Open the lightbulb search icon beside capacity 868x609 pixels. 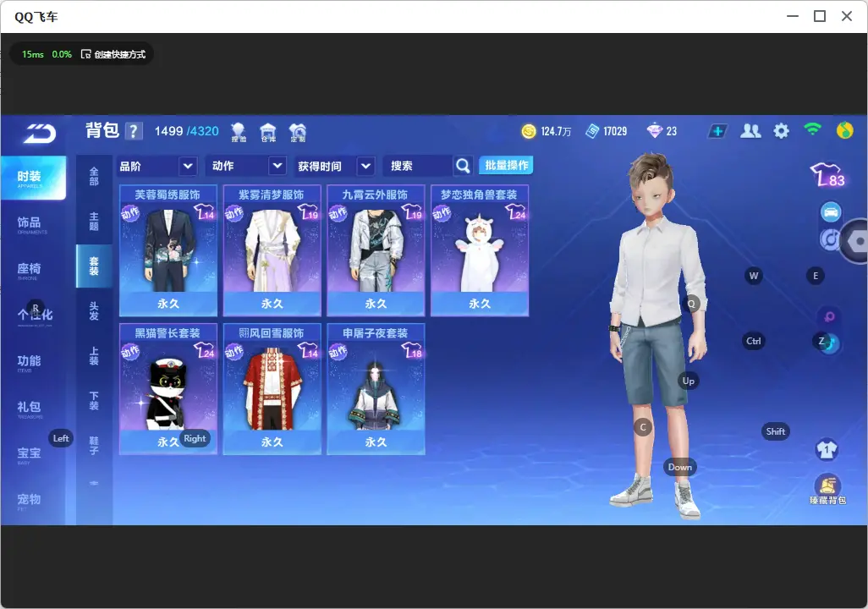pyautogui.click(x=239, y=132)
